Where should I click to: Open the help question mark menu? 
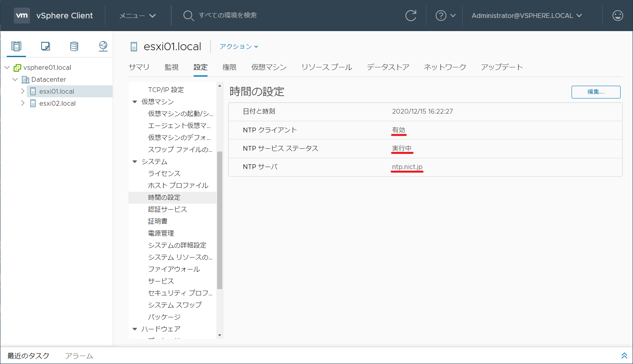445,16
